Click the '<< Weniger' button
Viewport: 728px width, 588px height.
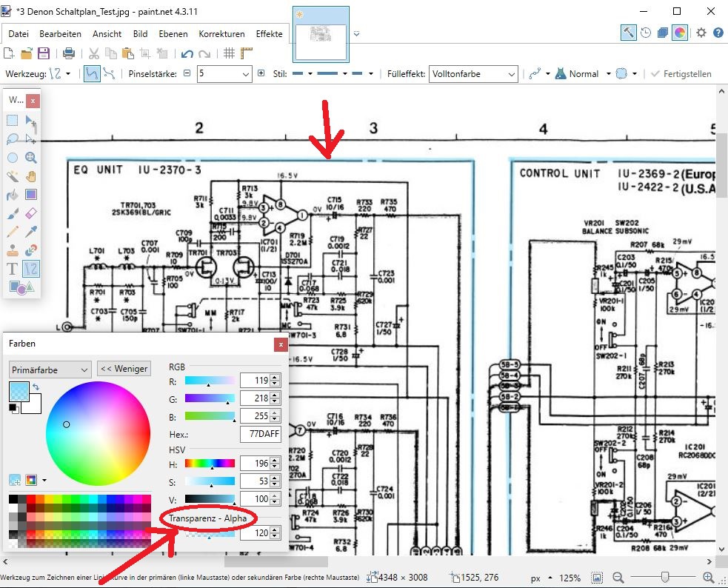124,369
